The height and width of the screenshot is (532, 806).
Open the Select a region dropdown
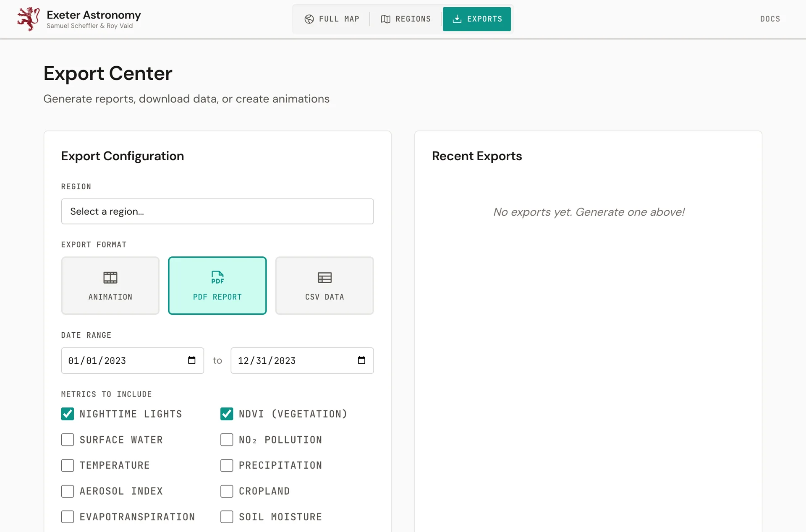217,211
